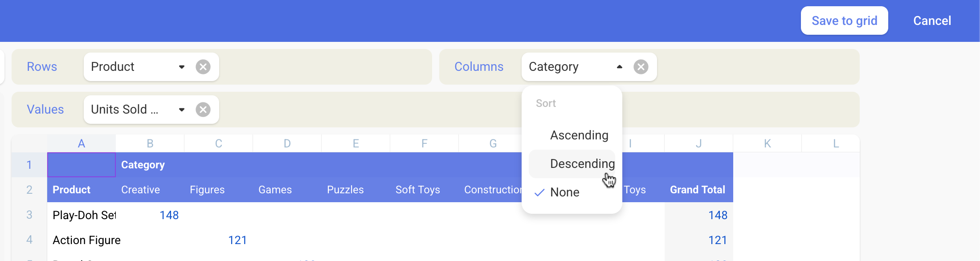Screen dimensions: 980x261
Task: Select the Action Figure row cell
Action: tap(82, 240)
